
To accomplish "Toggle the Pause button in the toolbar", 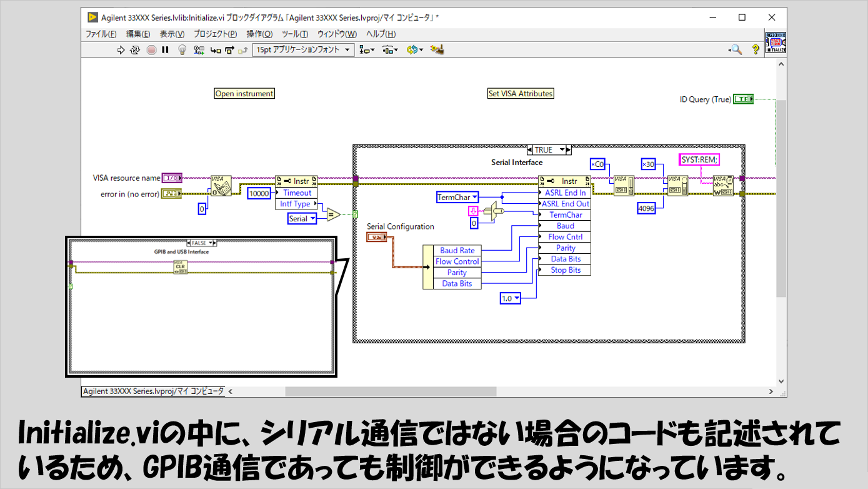I will point(166,50).
